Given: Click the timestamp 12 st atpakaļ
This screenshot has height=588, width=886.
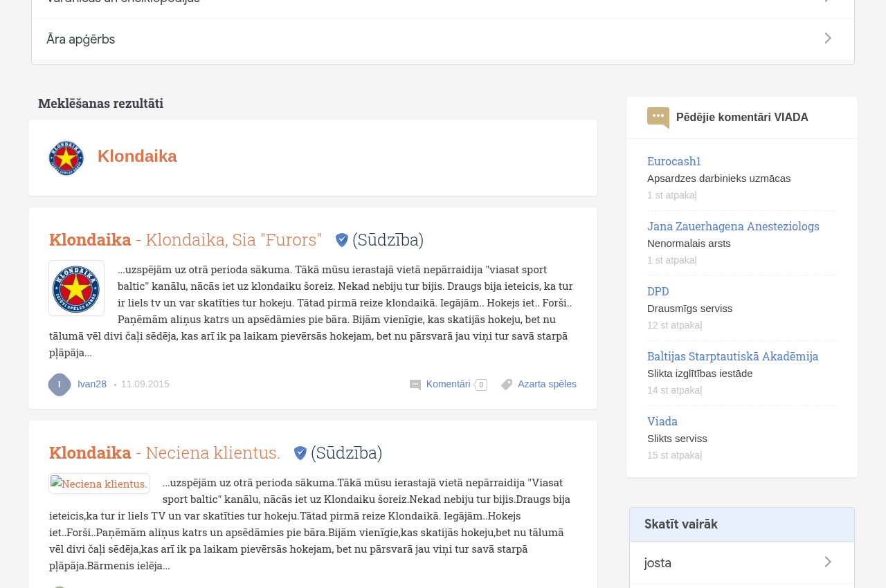Looking at the screenshot, I should click(x=675, y=325).
